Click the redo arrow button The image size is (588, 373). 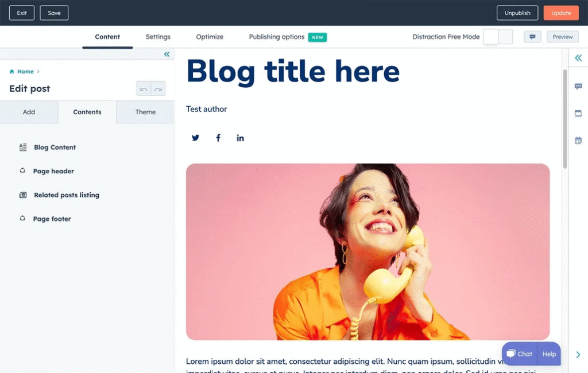pyautogui.click(x=158, y=88)
